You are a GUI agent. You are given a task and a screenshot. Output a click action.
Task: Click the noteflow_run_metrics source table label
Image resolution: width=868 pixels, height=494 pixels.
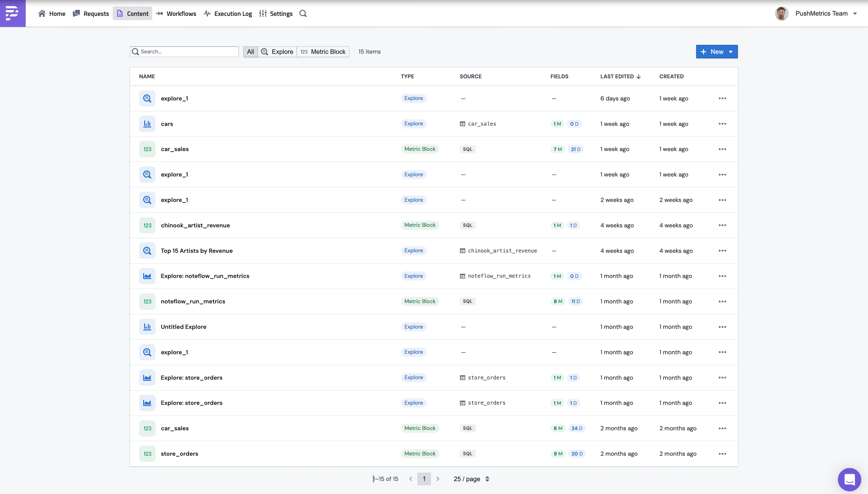click(x=495, y=276)
